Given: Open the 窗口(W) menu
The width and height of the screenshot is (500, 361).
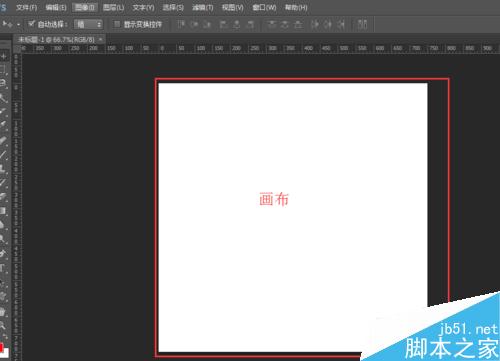Looking at the screenshot, I should point(264,7).
